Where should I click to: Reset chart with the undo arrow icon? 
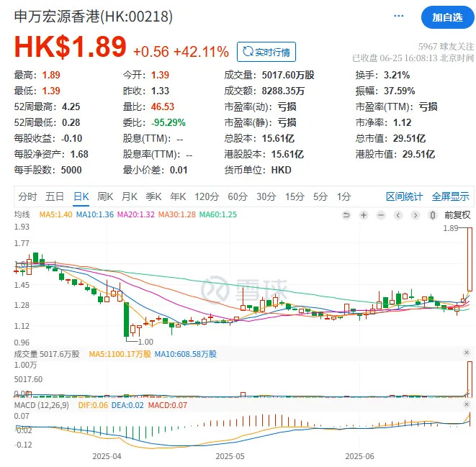pos(346,215)
